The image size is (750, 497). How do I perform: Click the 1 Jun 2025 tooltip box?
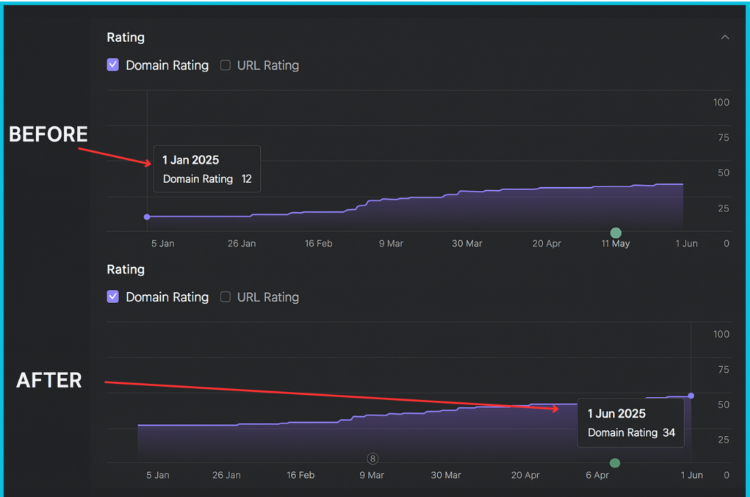click(x=631, y=423)
